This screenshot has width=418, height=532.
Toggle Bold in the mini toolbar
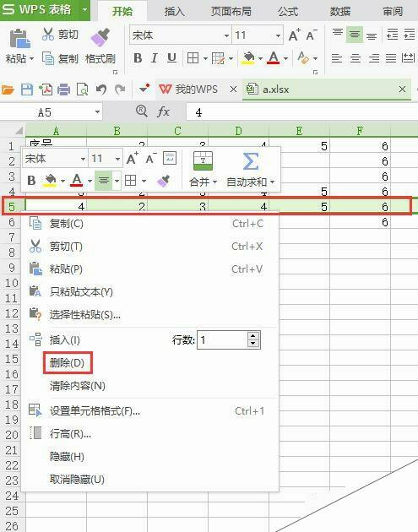pyautogui.click(x=31, y=181)
